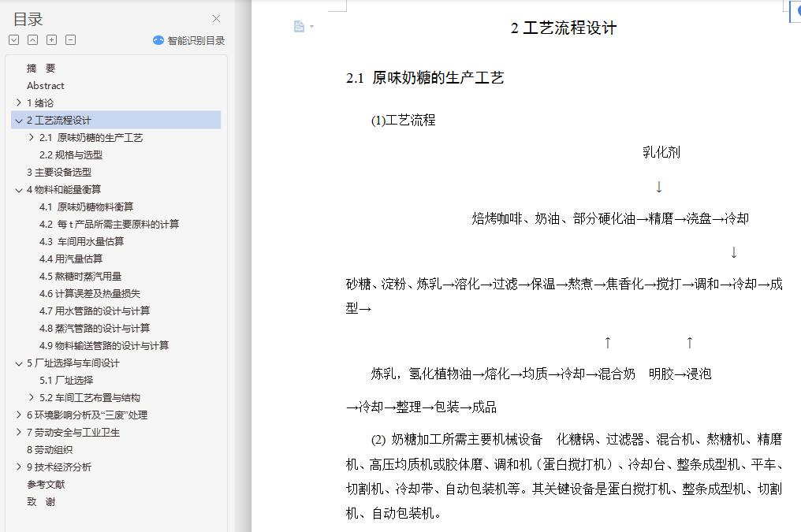Viewport: 801px width, 532px height.
Task: Open 5.2 车间工艺布置与结构 entry
Action: pyautogui.click(x=90, y=398)
